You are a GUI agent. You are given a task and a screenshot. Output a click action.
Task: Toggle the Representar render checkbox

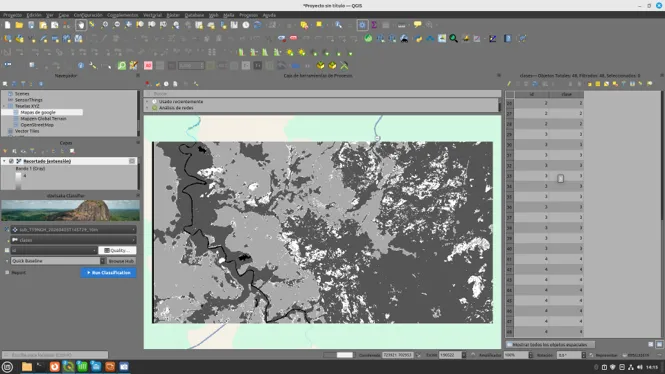point(592,355)
